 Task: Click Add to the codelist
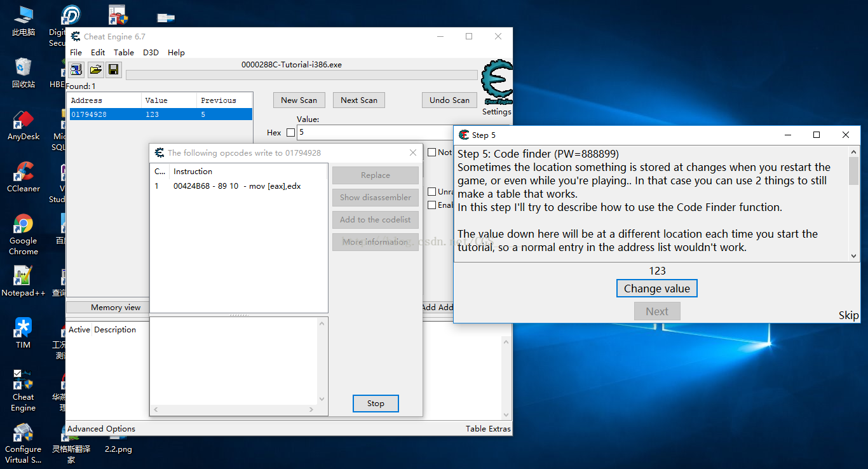point(376,220)
